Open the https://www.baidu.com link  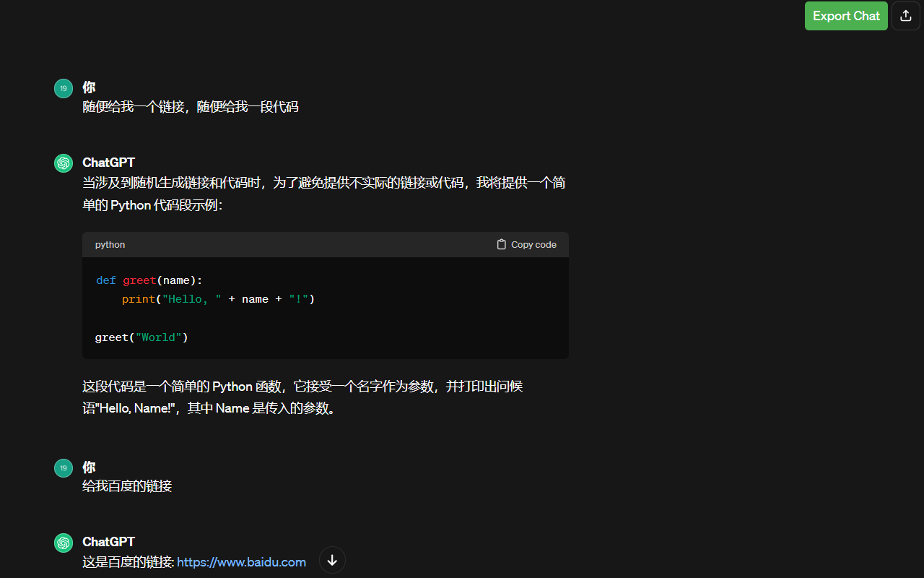click(x=241, y=561)
